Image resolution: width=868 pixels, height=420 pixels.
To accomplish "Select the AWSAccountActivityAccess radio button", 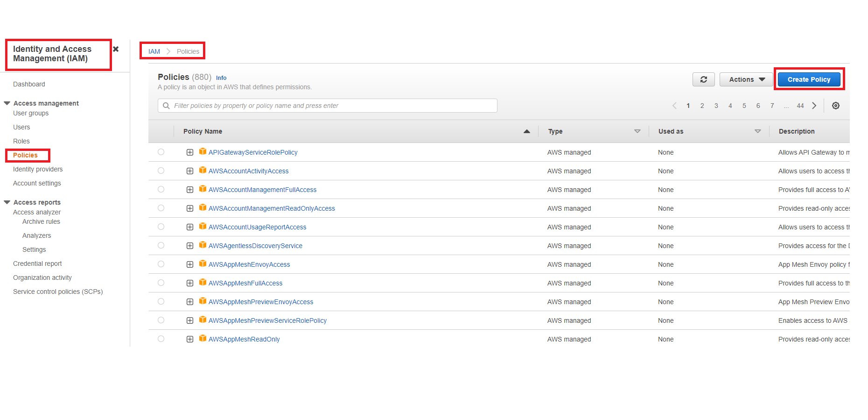I will 161,171.
